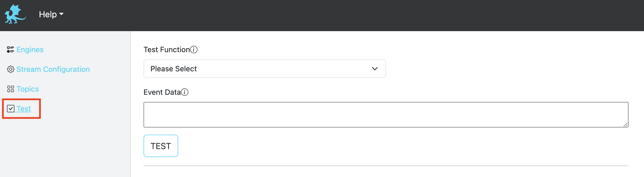Click the blue dragon logo
This screenshot has height=177, width=644.
(x=15, y=14)
